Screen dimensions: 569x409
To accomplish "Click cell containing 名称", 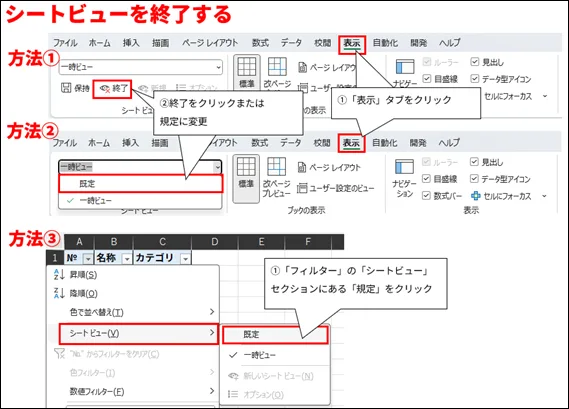I will (x=114, y=258).
